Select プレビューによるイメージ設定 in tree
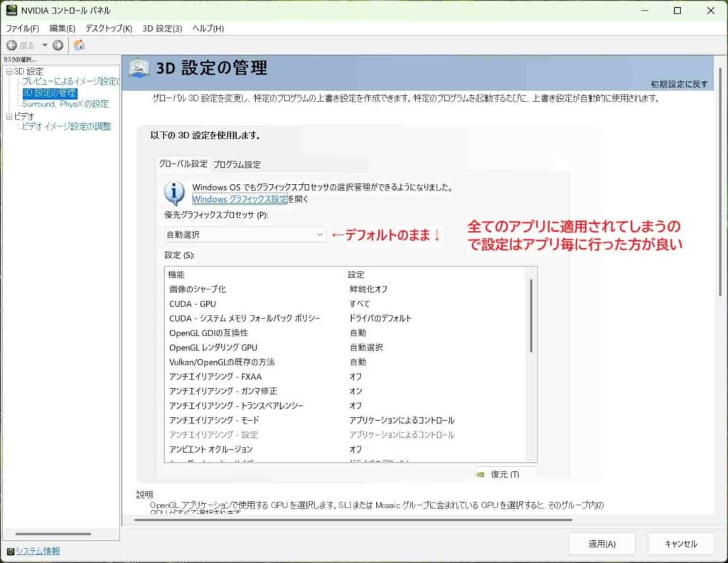728x563 pixels. tap(70, 81)
